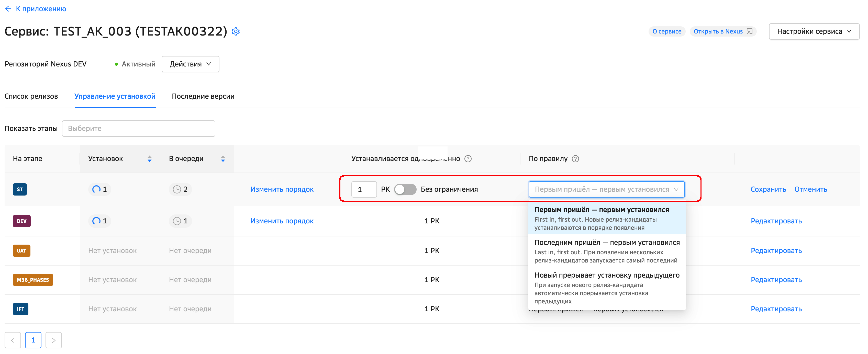Click the gear icon beside service title
This screenshot has width=868, height=354.
(236, 31)
